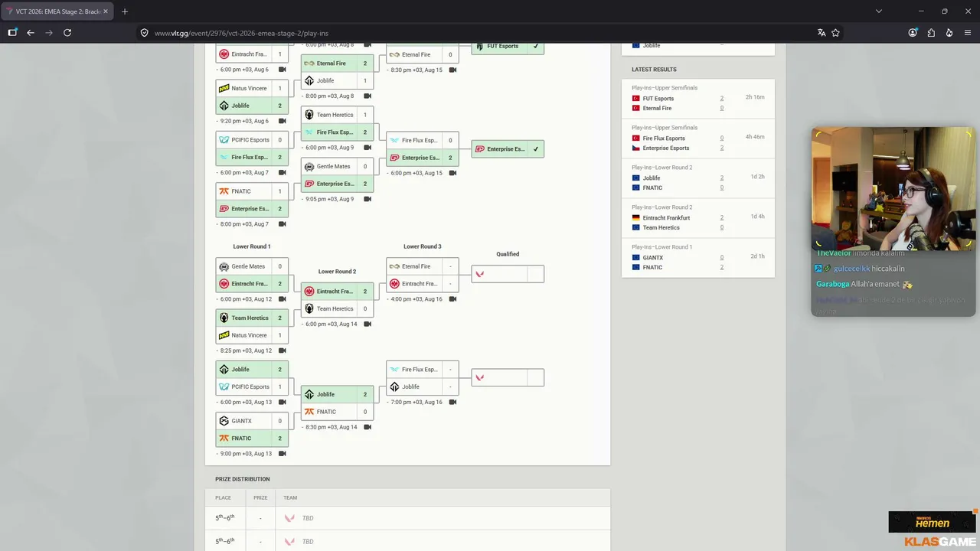980x551 pixels.
Task: Open Gentle Mates row scoring 0 against Enterprise
Action: tap(337, 166)
